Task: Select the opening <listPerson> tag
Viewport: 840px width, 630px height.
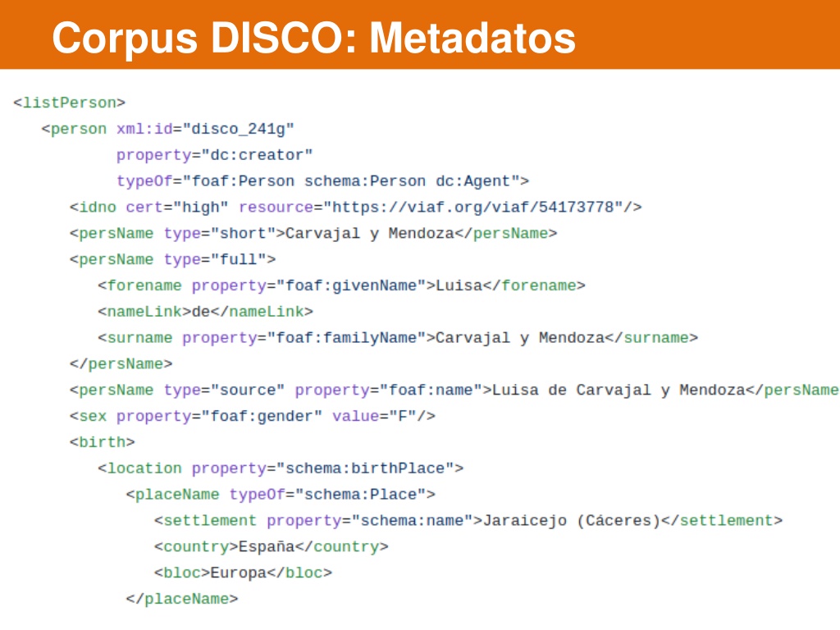Action: point(69,103)
